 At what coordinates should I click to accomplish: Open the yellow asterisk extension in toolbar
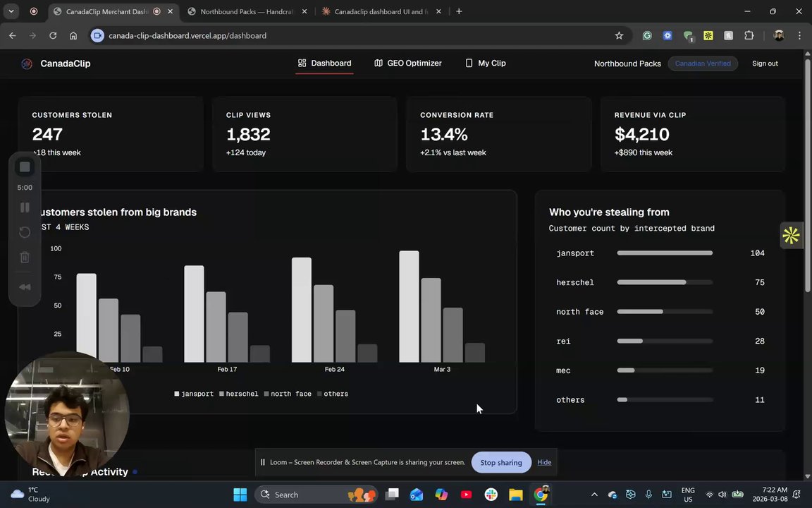(708, 36)
